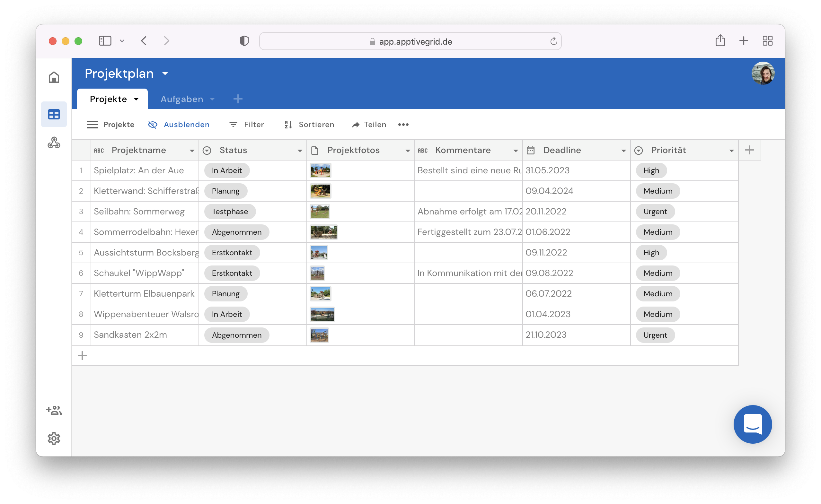Go to the home icon in sidebar
Screen dimensions: 821x504
click(54, 77)
